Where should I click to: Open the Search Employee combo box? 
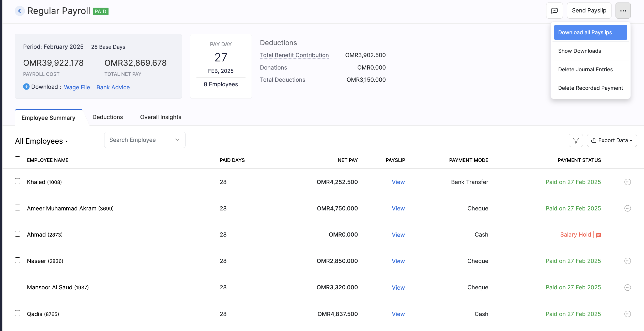pyautogui.click(x=145, y=140)
